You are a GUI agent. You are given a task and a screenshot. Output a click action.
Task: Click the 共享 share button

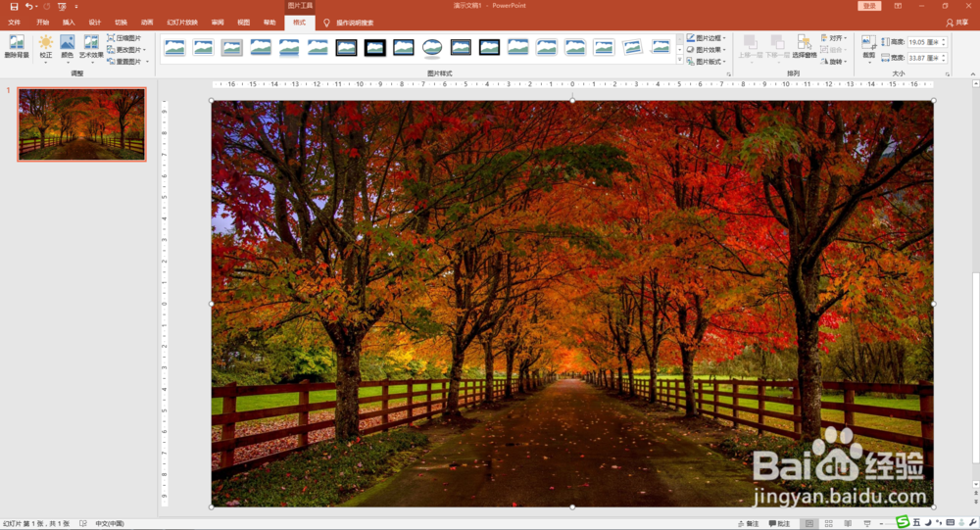957,23
